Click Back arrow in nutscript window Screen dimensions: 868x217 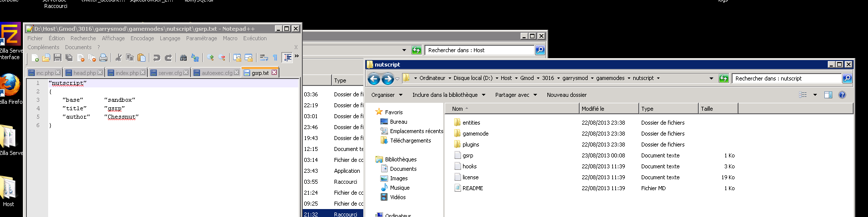click(374, 78)
